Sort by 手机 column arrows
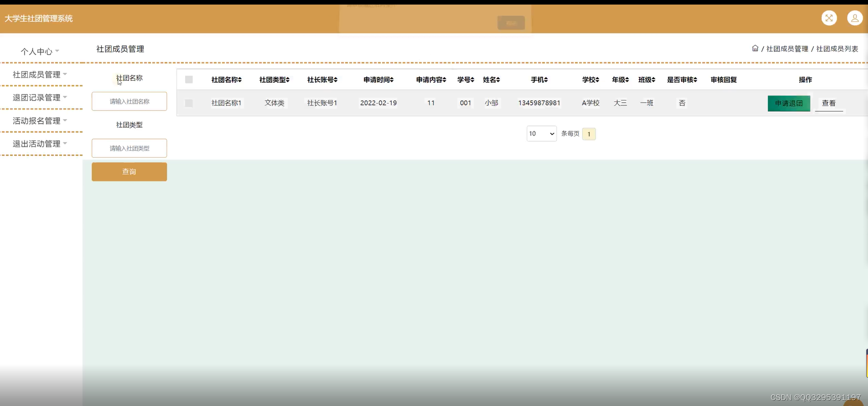 [546, 80]
